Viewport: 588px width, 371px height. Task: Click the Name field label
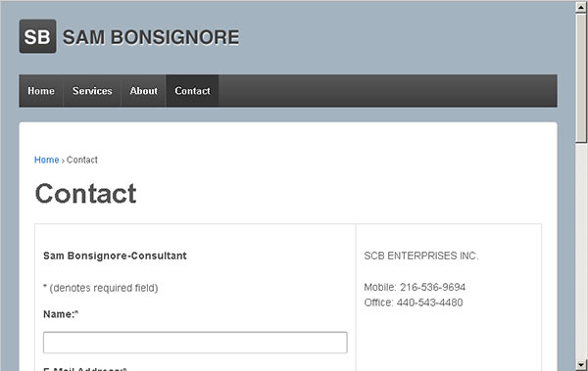(x=61, y=314)
